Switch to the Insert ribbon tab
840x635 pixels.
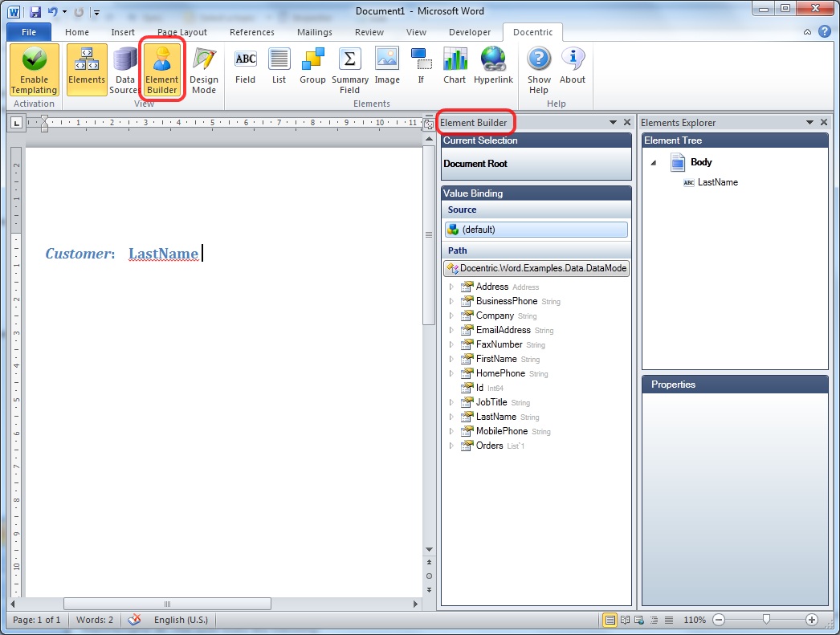(x=123, y=32)
